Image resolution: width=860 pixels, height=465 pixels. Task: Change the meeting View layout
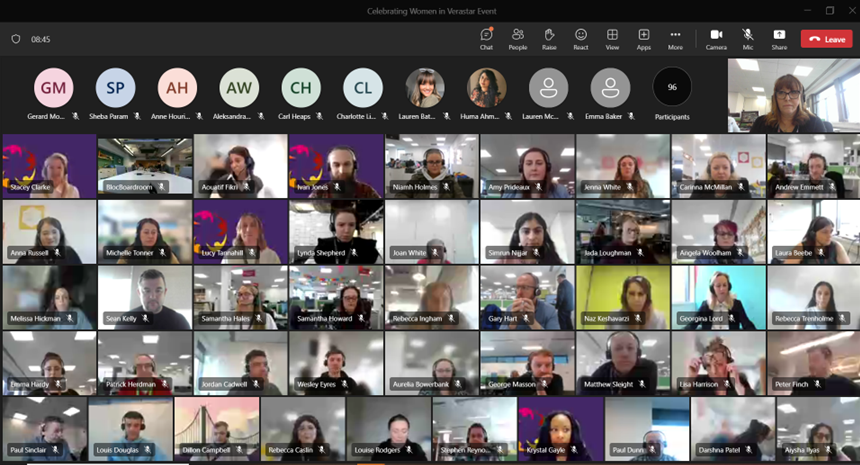coord(612,39)
